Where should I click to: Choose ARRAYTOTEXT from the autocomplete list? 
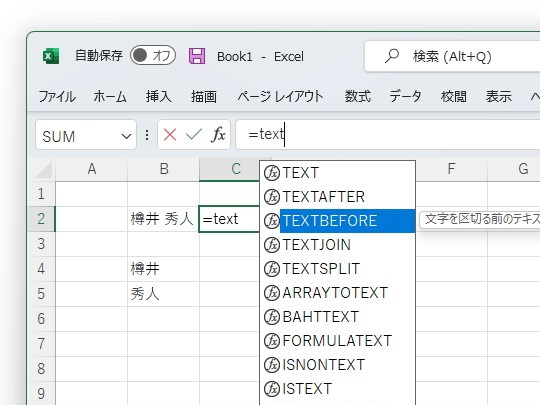(338, 293)
